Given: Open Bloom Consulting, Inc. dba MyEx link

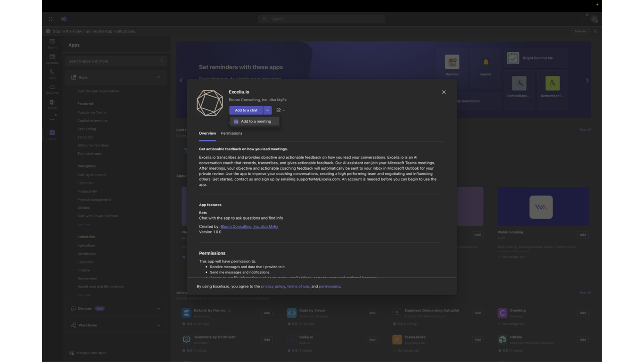Looking at the screenshot, I should click(249, 227).
